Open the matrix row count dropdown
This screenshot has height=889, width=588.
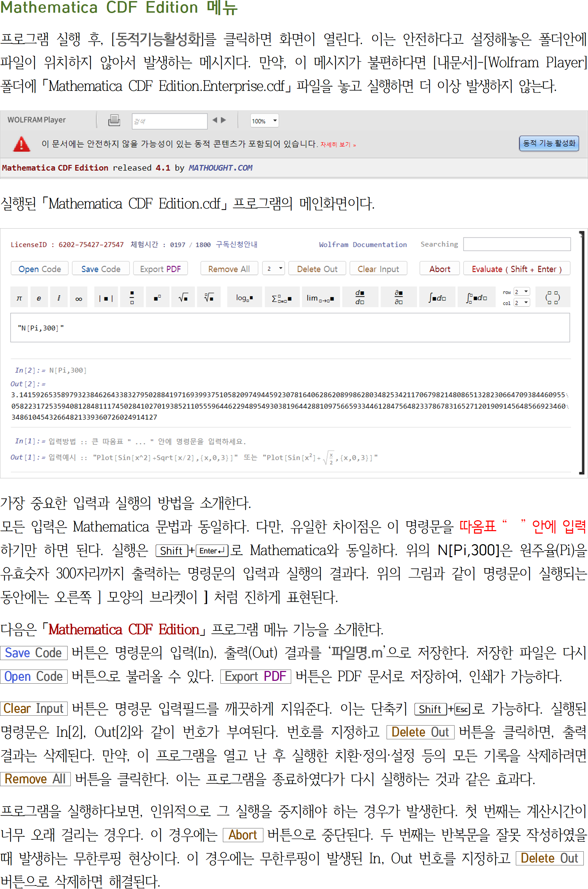[x=521, y=292]
